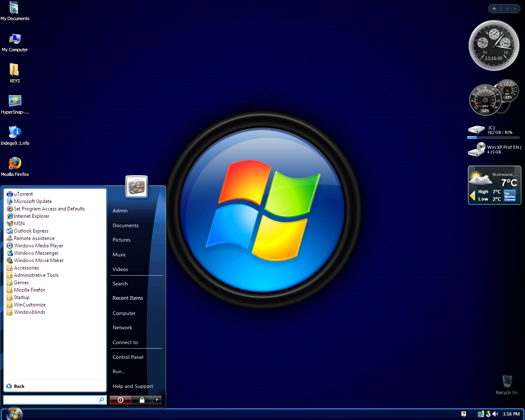
Task: Click the help question mark tray icon
Action: point(463,414)
